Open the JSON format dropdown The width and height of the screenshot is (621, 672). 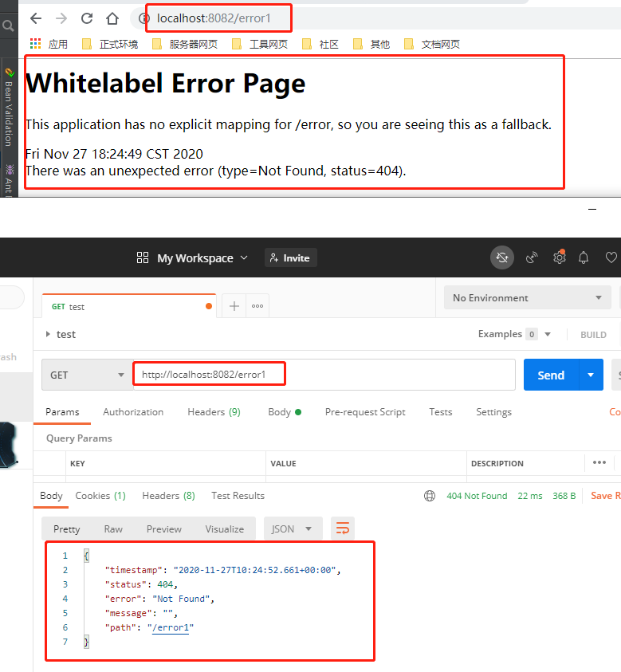pyautogui.click(x=293, y=529)
